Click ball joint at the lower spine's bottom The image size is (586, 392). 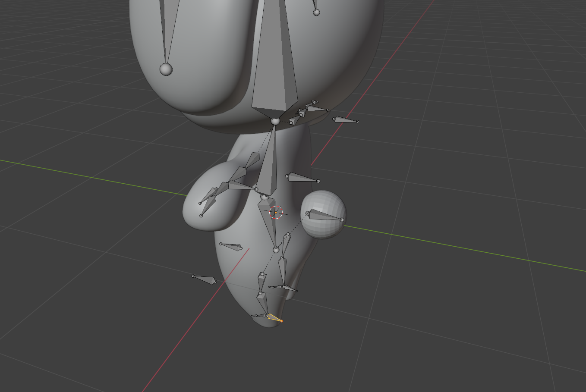pyautogui.click(x=276, y=250)
